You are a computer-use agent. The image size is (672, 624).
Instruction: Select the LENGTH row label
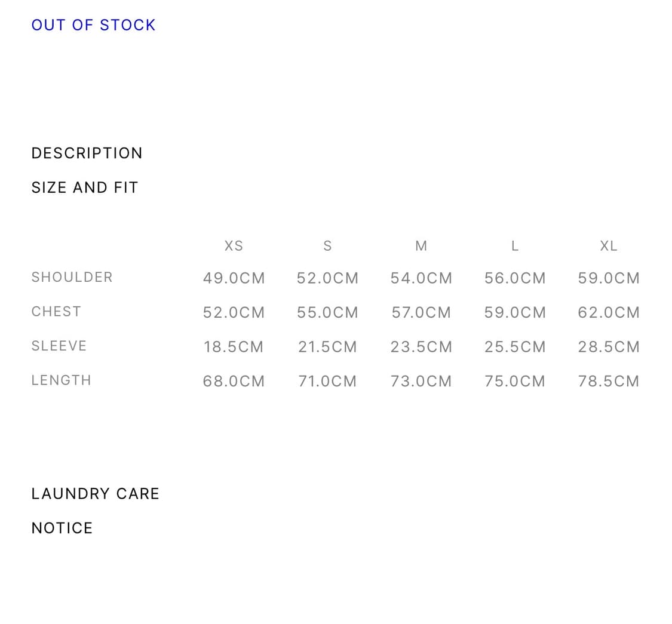[x=61, y=380]
